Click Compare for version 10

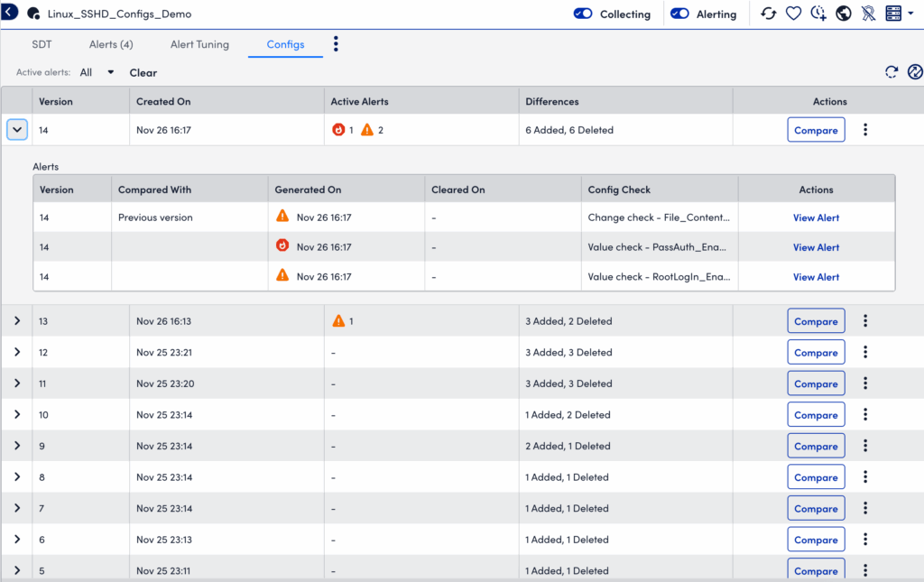[816, 415]
